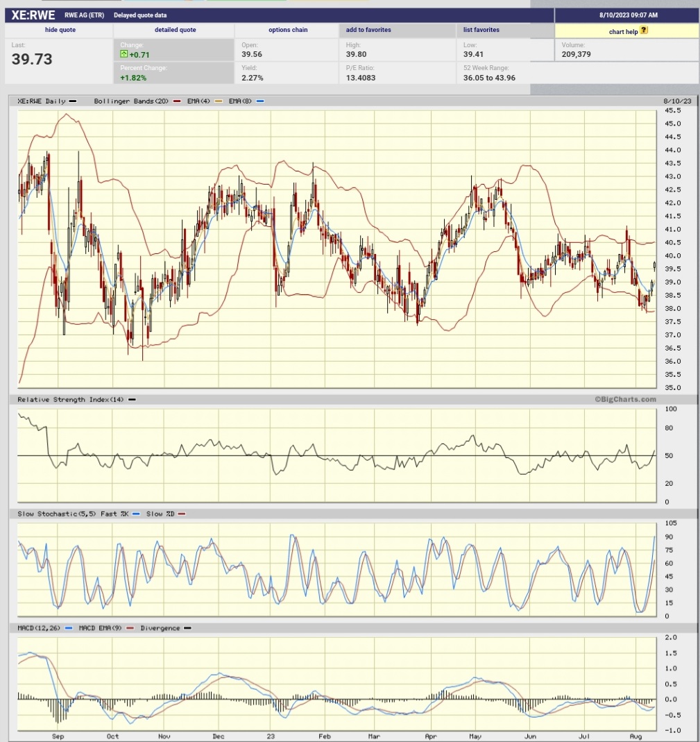
Task: Open chart help via the question mark icon
Action: click(x=643, y=31)
